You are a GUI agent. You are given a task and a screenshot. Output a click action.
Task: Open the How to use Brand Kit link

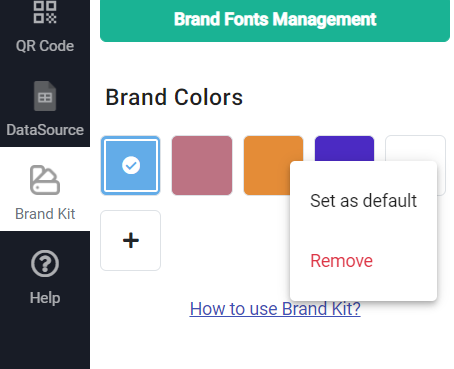click(x=275, y=309)
